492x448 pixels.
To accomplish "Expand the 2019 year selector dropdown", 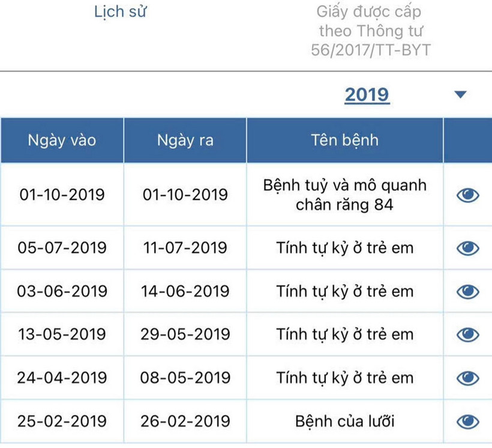I will [460, 94].
